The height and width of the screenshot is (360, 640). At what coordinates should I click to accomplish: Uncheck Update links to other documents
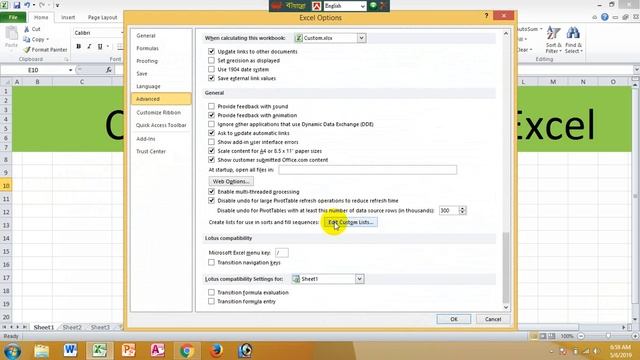pos(211,51)
